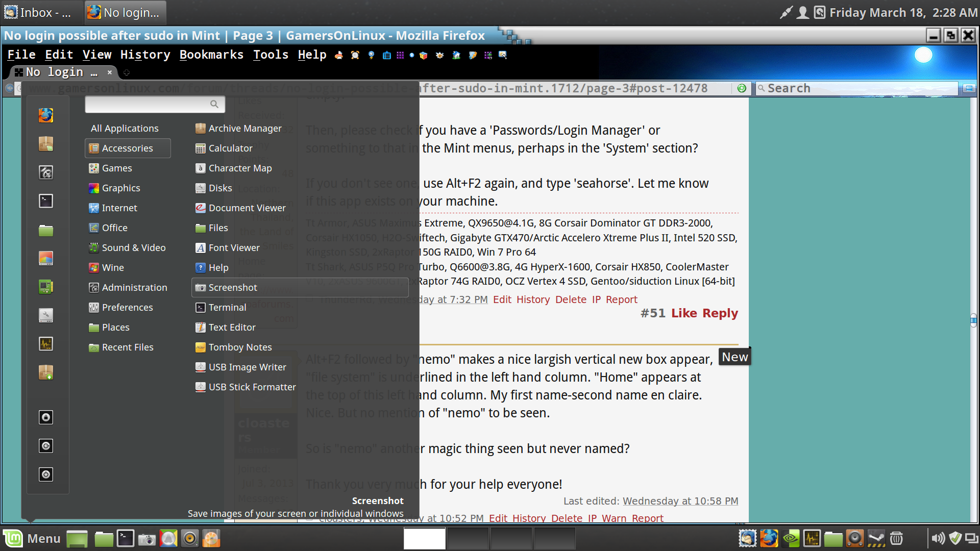Open the green folder icon in menu sidebar

coord(46,230)
